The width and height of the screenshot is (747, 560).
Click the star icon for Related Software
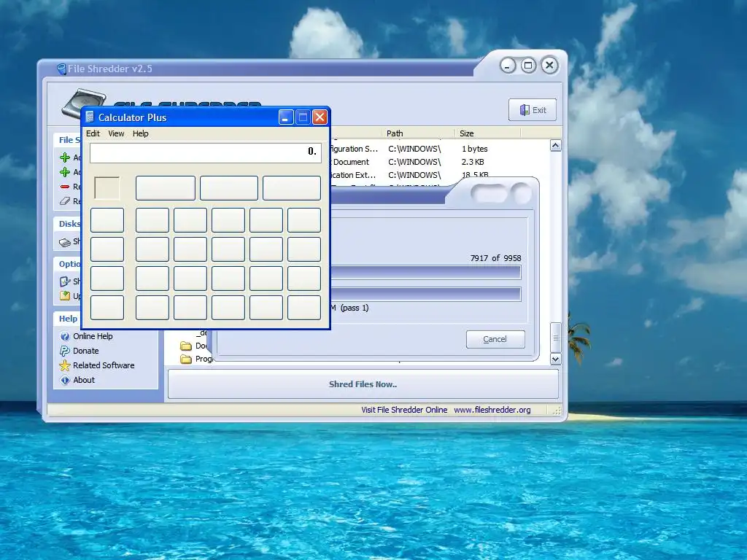[65, 366]
